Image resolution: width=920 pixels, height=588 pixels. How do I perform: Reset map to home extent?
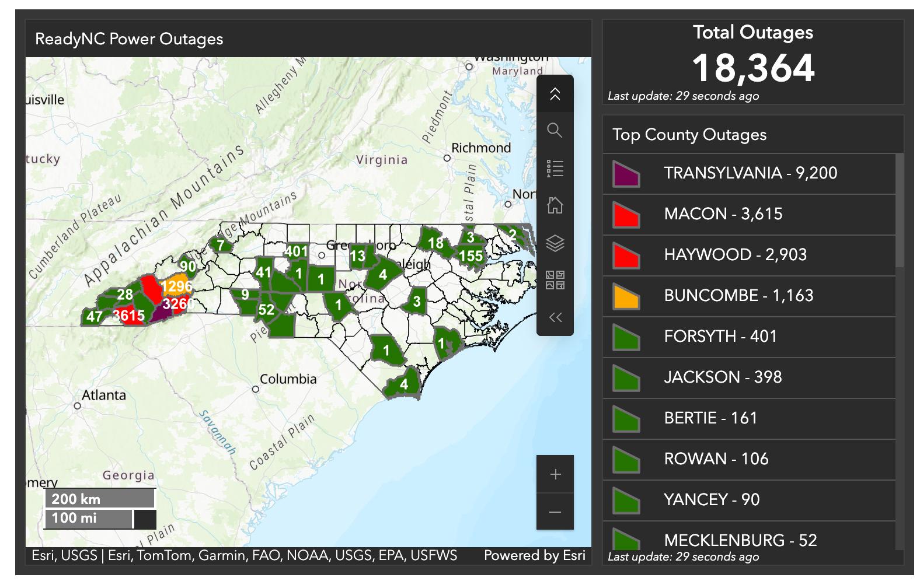coord(555,205)
